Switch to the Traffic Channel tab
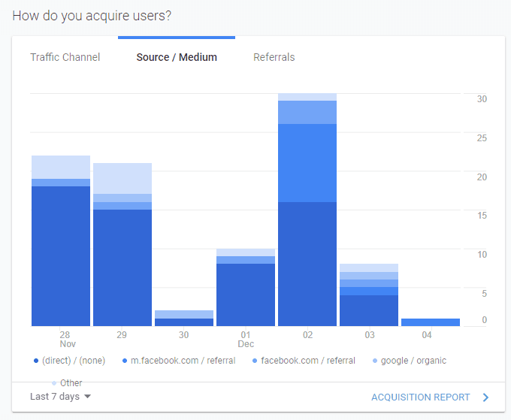This screenshot has width=511, height=420. tap(65, 57)
